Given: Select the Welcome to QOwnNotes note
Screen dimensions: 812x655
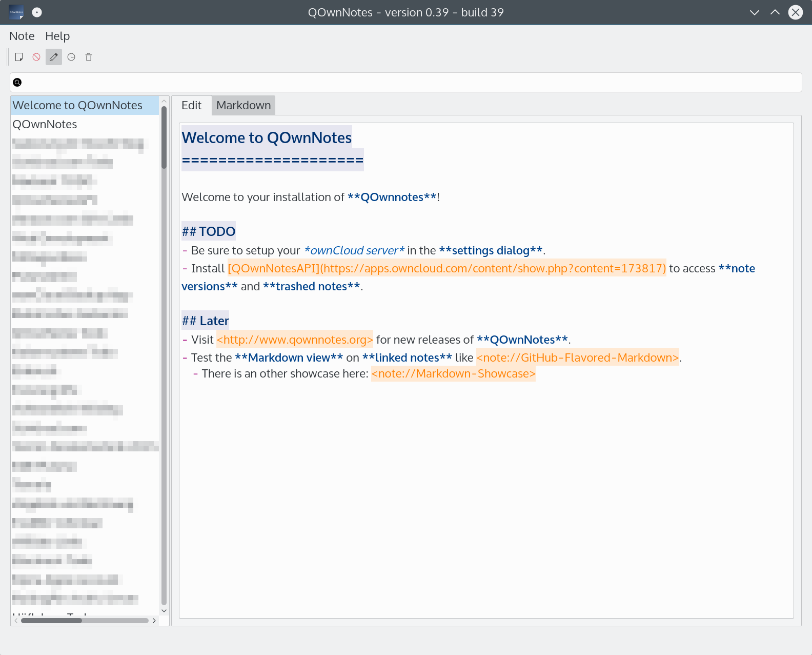Looking at the screenshot, I should pos(85,105).
